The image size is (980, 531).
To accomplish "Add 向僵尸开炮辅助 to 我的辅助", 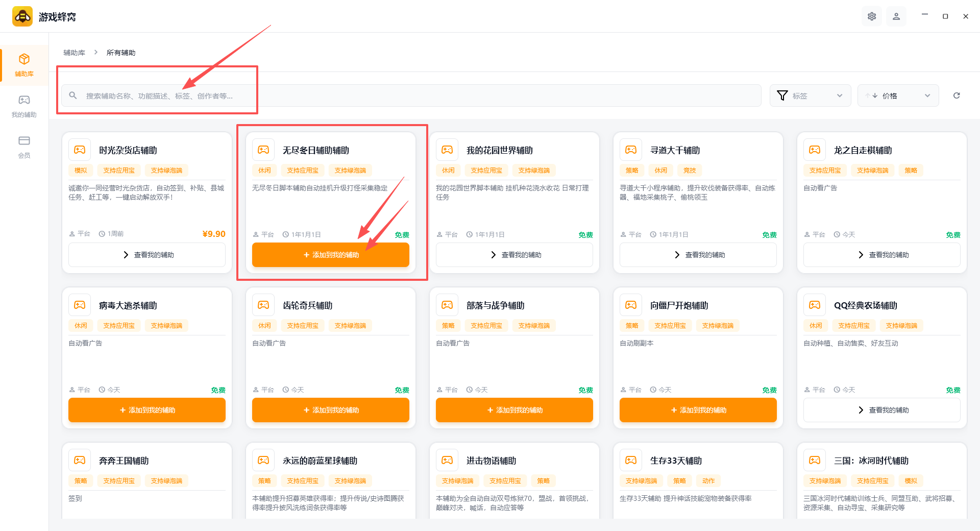I will [x=698, y=410].
